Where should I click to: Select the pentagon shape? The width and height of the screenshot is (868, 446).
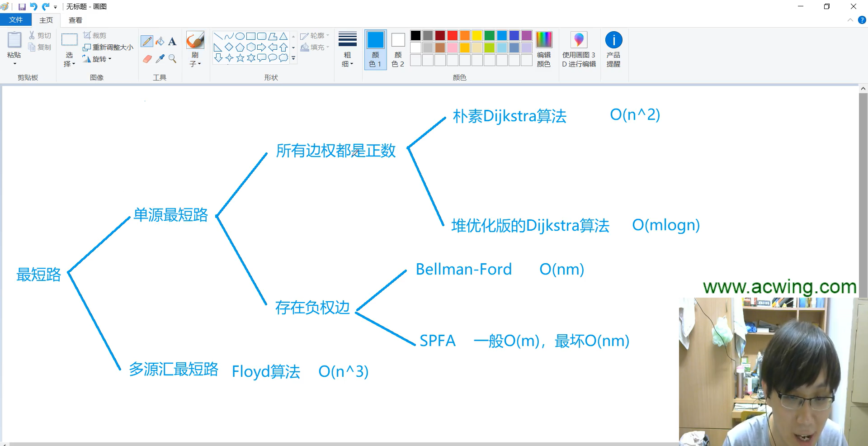point(240,47)
